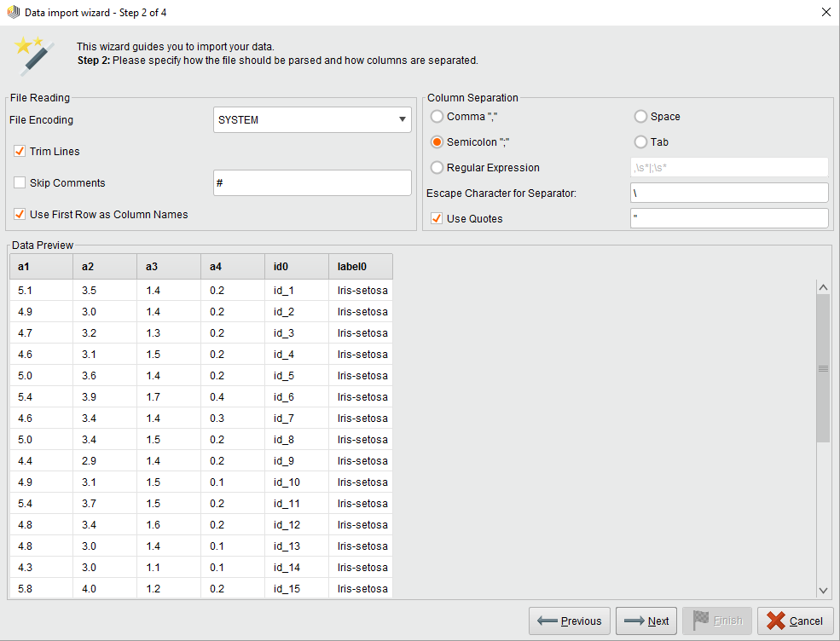Click the Next button to continue
The height and width of the screenshot is (641, 840).
(x=646, y=621)
